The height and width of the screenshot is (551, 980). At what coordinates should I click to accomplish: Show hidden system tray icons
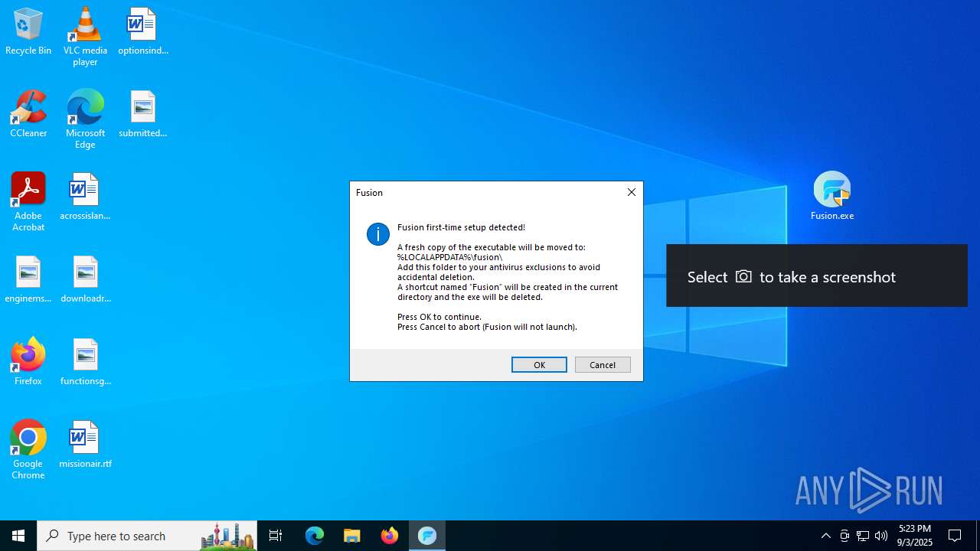825,536
